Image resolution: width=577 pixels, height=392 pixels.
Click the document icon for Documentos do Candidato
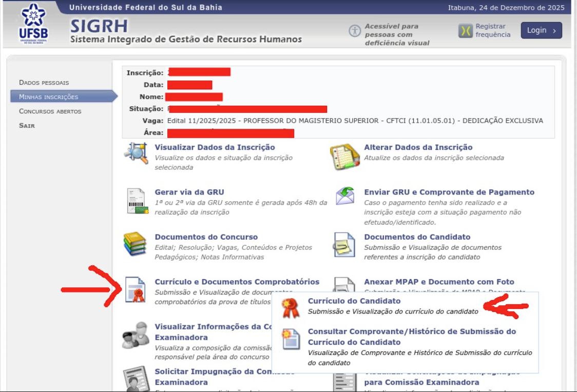(344, 245)
